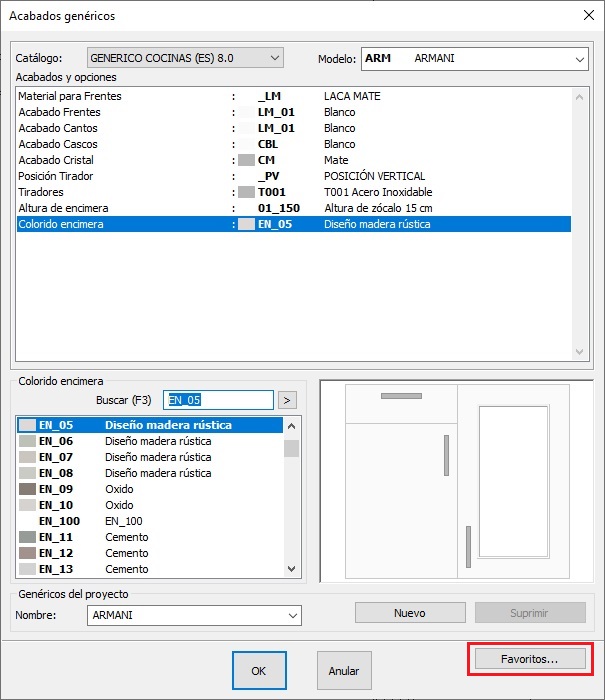Screen dimensions: 605x700
Task: Click the Favoritos button
Action: 530,659
